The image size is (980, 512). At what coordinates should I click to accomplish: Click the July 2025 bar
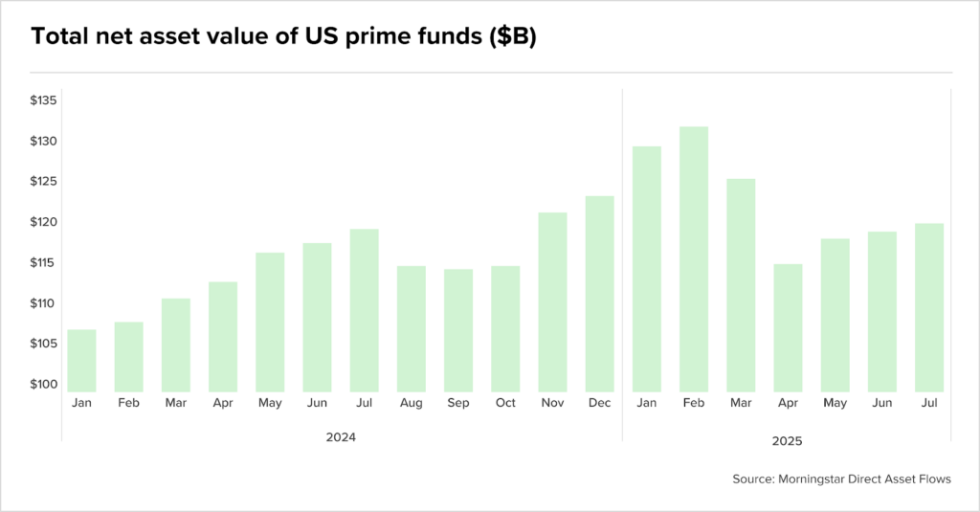[x=929, y=307]
